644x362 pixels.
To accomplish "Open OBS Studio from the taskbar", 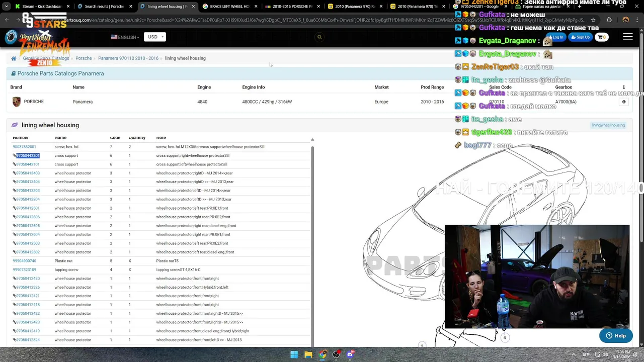I will point(336,354).
